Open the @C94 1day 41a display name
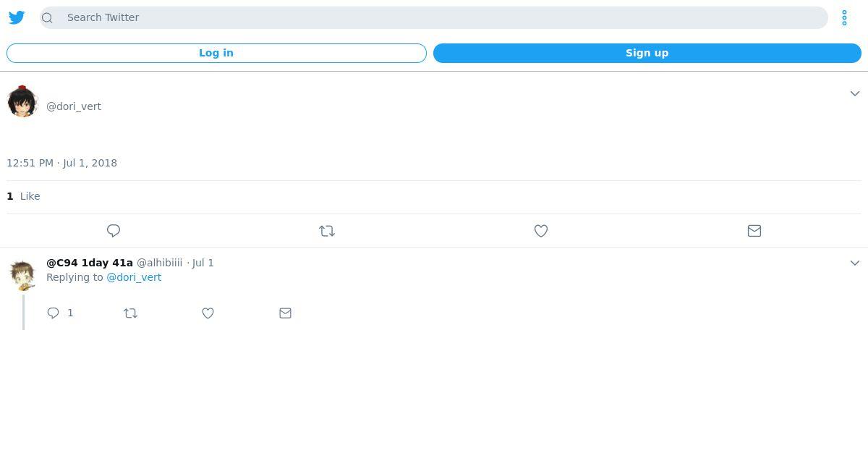 tap(90, 263)
